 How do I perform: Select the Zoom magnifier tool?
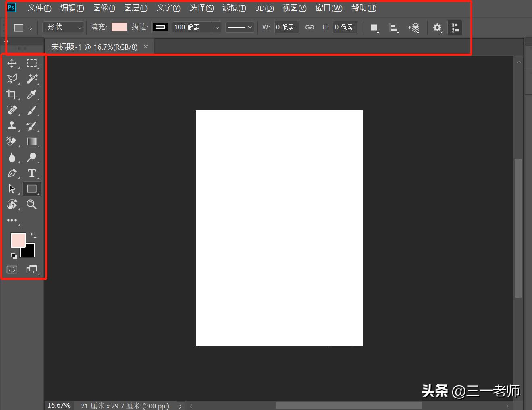coord(31,205)
